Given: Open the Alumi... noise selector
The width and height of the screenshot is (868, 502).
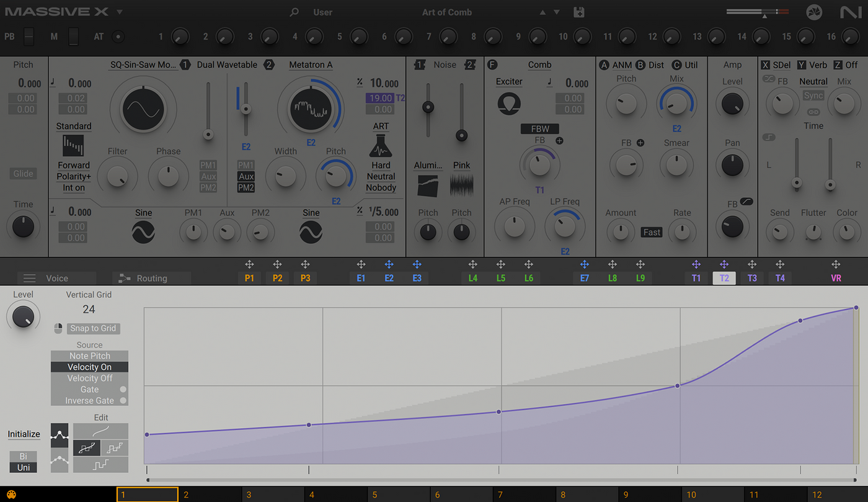Looking at the screenshot, I should click(428, 165).
